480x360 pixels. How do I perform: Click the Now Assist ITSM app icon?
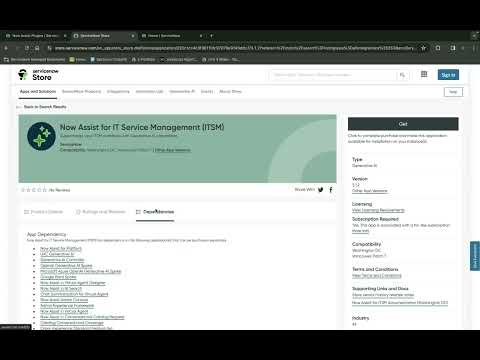coord(41,136)
